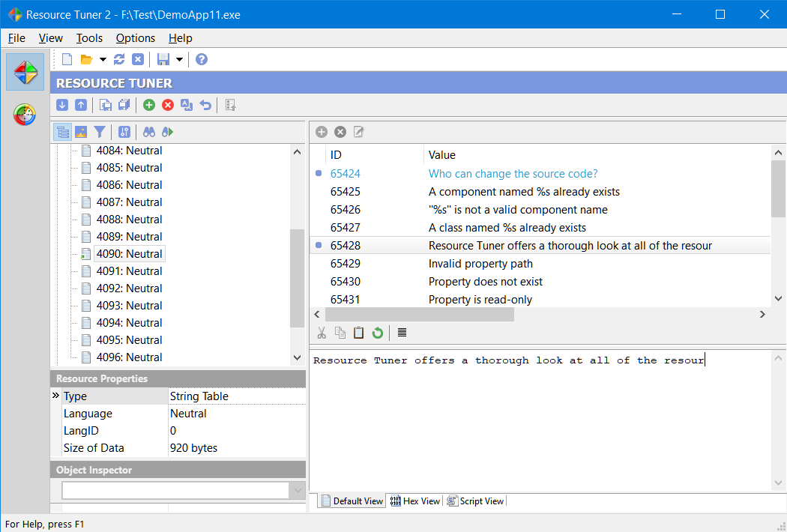Select string row 65424
This screenshot has height=532, width=787.
540,174
